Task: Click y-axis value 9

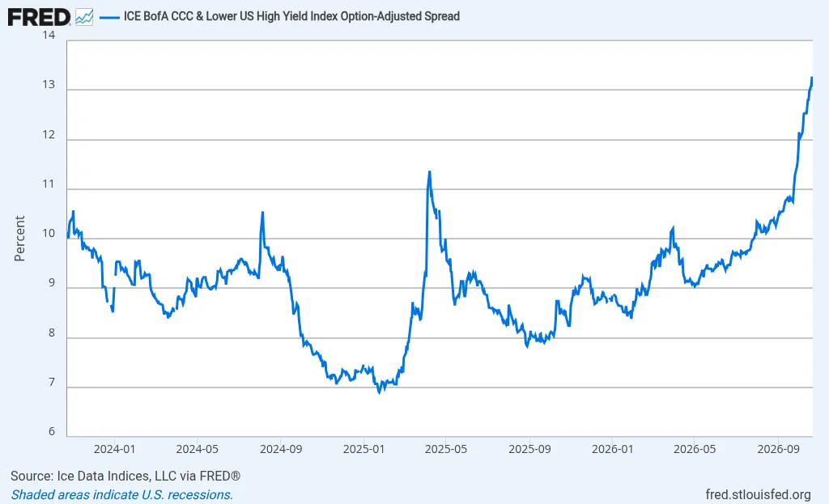Action: point(52,283)
